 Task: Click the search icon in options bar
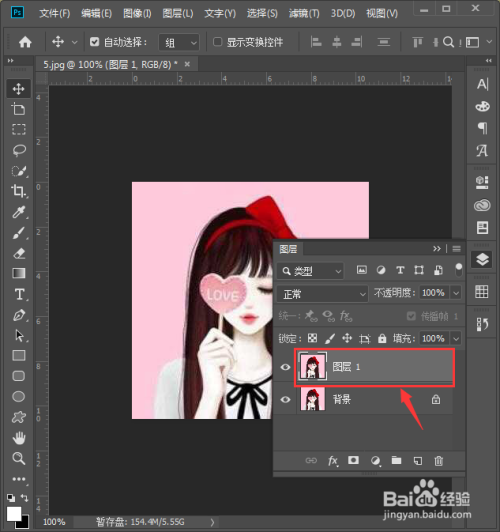point(448,42)
